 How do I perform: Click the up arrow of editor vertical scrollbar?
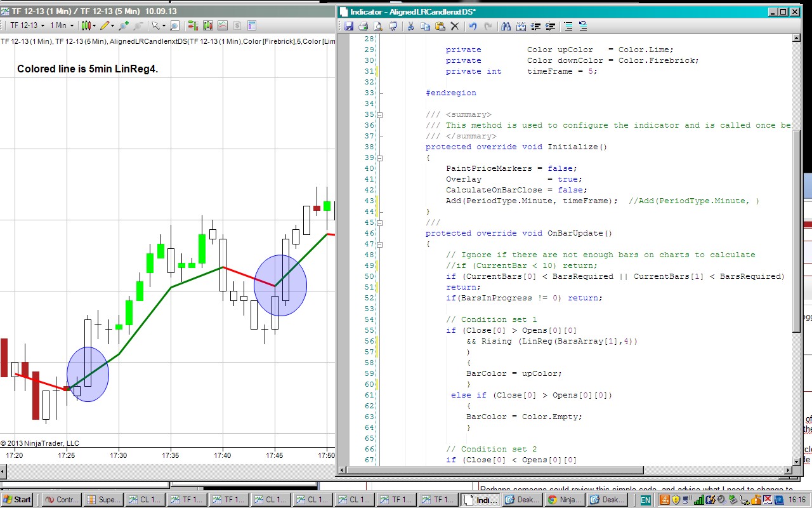[797, 39]
